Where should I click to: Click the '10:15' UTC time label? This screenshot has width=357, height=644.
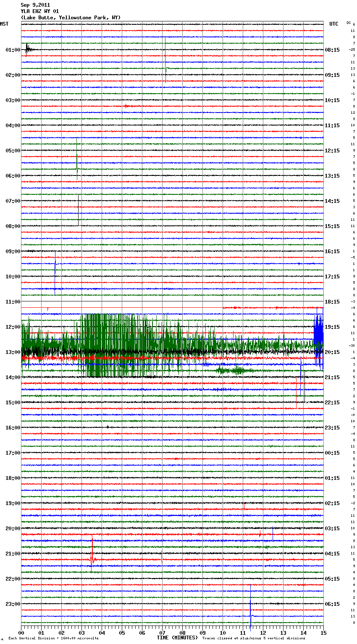tap(332, 100)
